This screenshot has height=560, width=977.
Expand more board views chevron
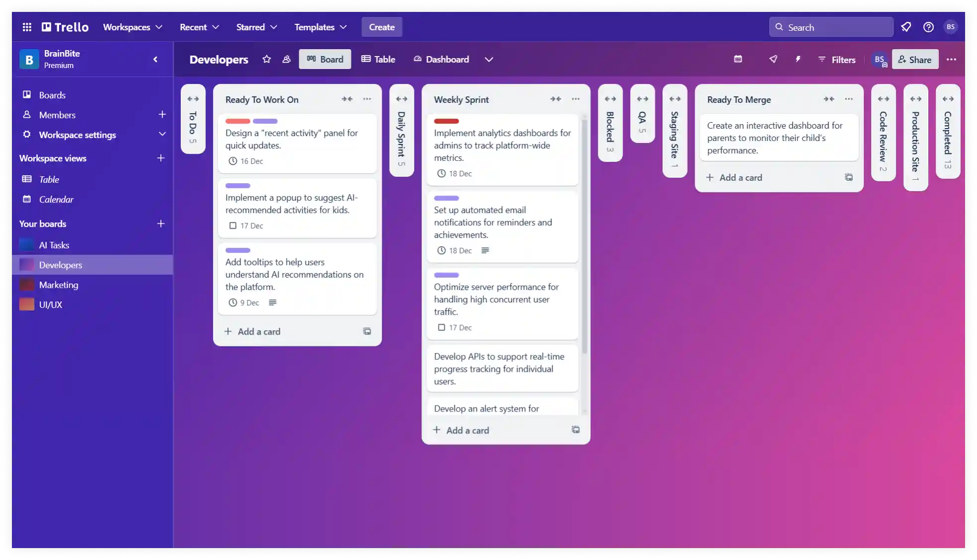488,59
